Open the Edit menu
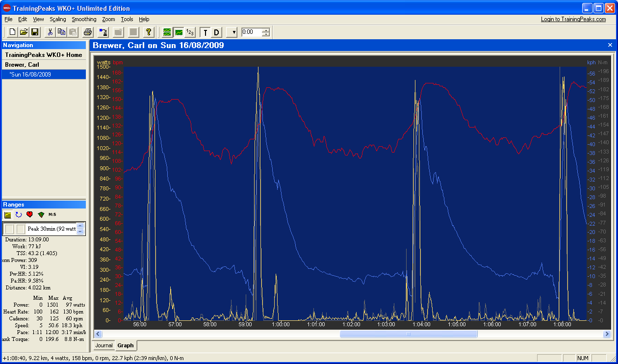618x364 pixels. tap(23, 19)
